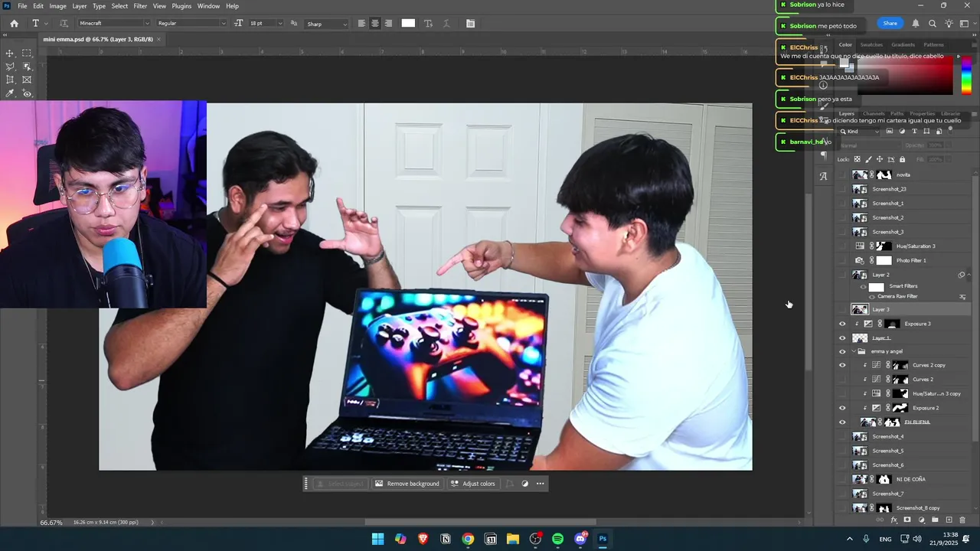Open Spotify from the taskbar
This screenshot has height=551, width=980.
(x=557, y=539)
